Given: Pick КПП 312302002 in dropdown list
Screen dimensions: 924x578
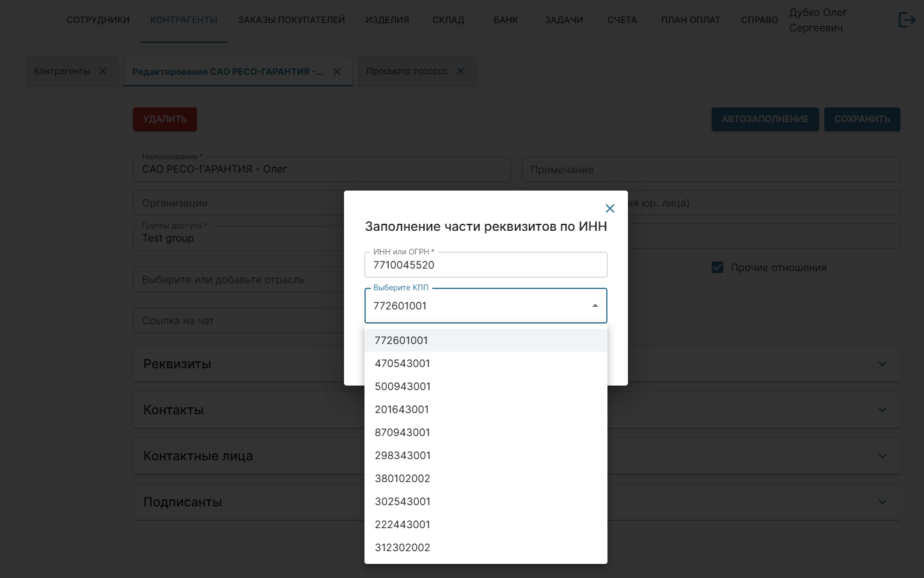Looking at the screenshot, I should pos(402,547).
